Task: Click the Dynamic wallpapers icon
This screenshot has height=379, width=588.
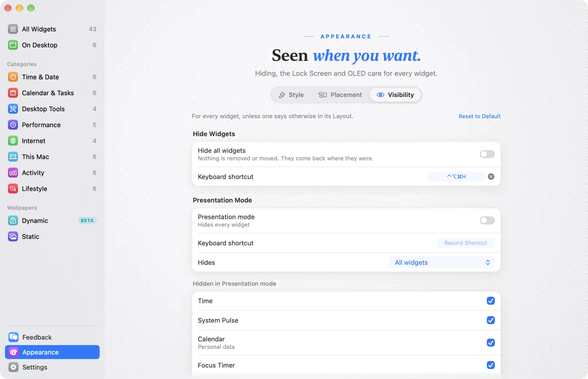Action: pyautogui.click(x=13, y=221)
